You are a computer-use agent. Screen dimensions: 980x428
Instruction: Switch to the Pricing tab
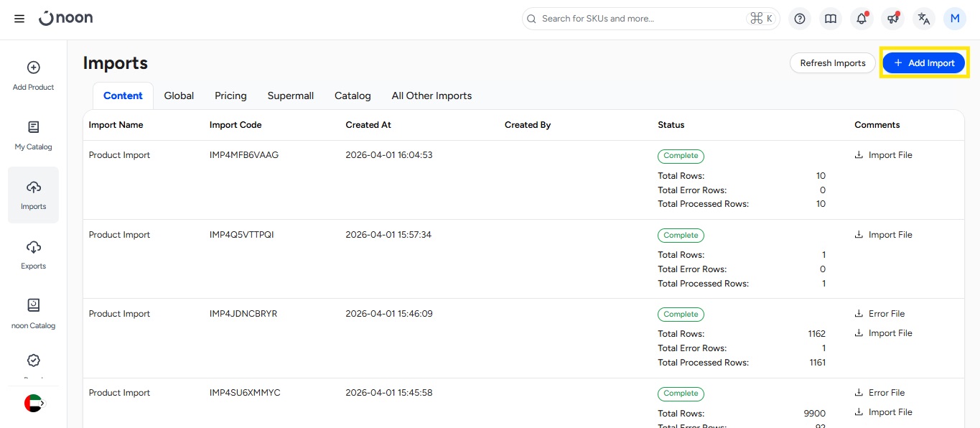tap(230, 96)
